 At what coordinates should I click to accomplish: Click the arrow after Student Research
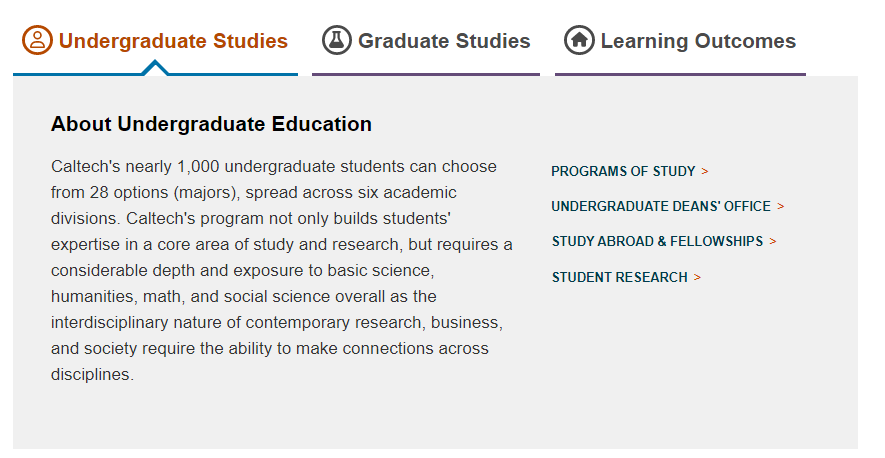697,278
